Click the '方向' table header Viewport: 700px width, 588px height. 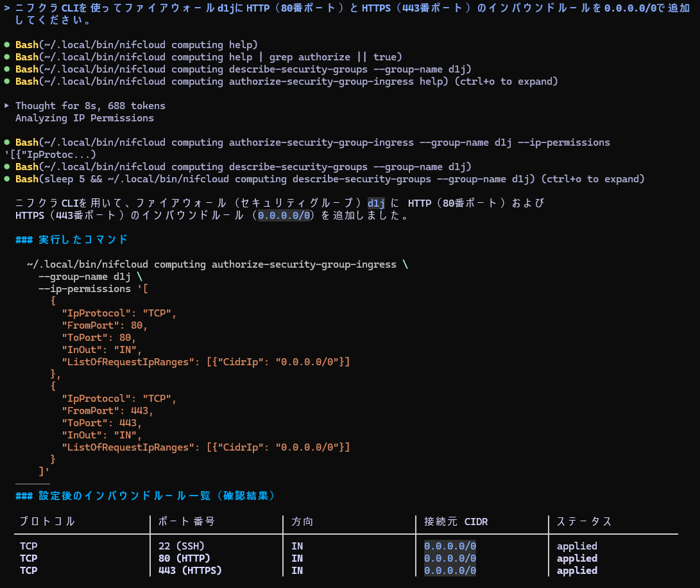click(302, 521)
